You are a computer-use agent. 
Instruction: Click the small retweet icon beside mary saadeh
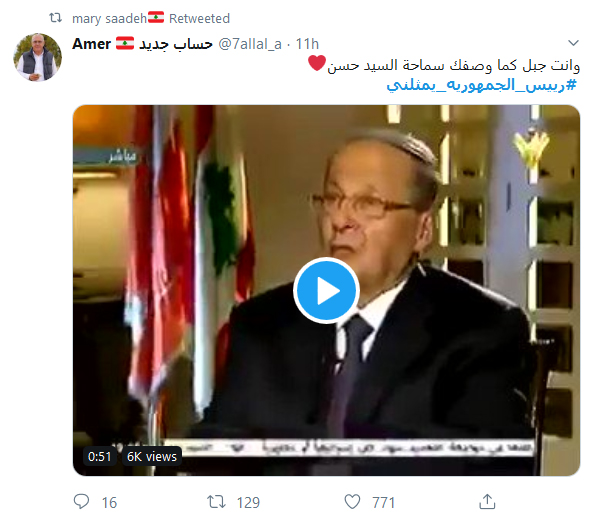click(56, 18)
